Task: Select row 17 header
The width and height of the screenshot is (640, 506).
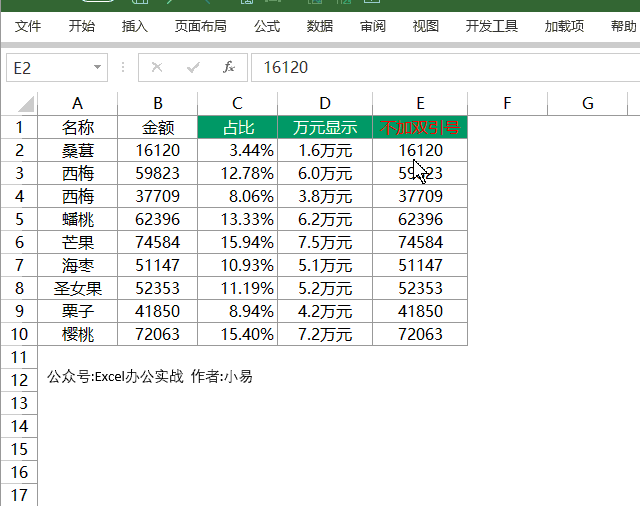Action: 19,495
